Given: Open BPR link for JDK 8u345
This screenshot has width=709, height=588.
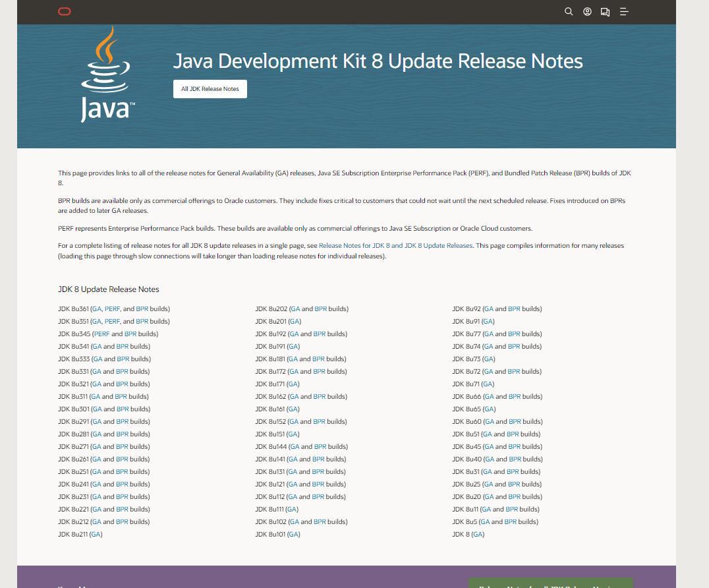Looking at the screenshot, I should pyautogui.click(x=130, y=334).
